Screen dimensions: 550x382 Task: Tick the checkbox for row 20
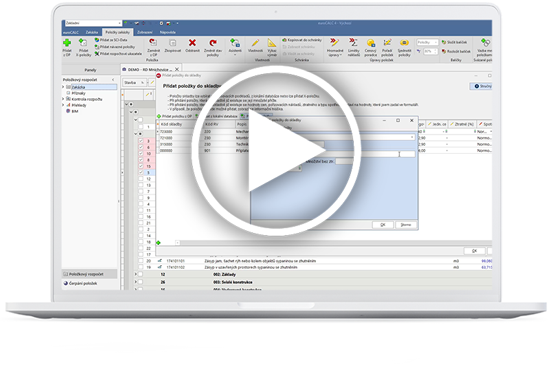tap(141, 261)
